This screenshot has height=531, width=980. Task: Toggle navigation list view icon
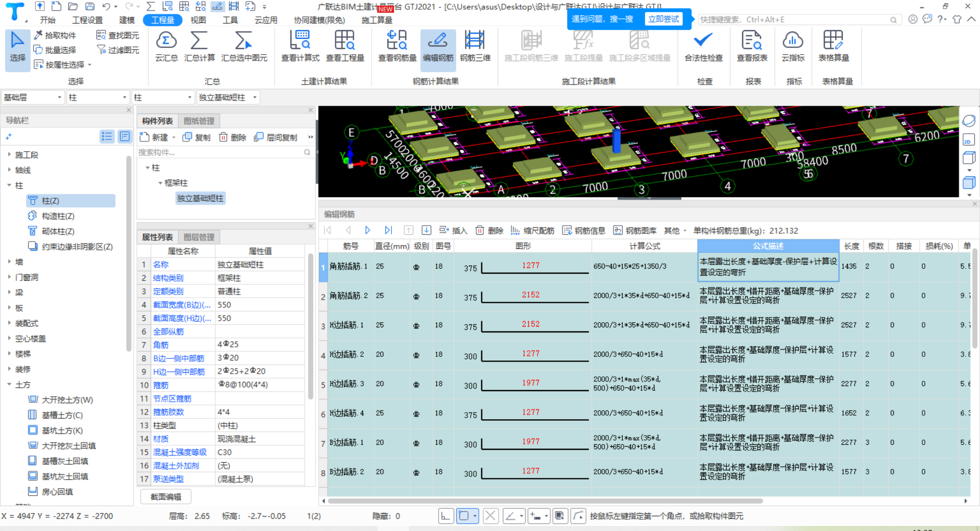tap(107, 136)
